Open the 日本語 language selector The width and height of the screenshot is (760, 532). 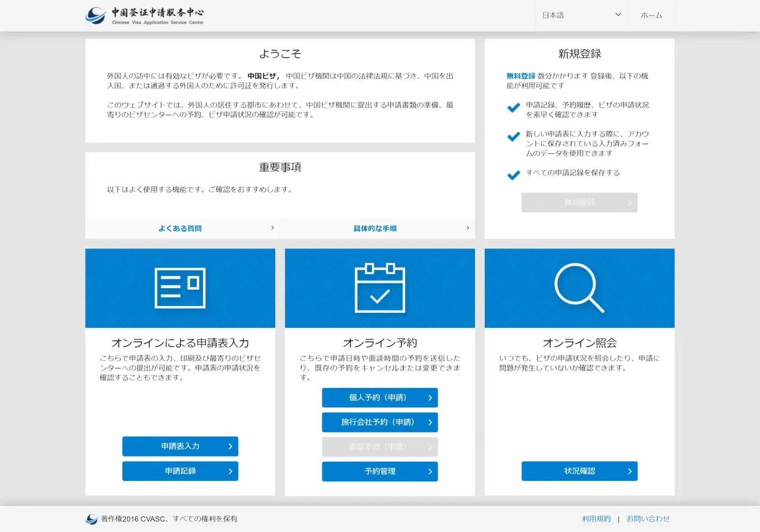point(581,14)
